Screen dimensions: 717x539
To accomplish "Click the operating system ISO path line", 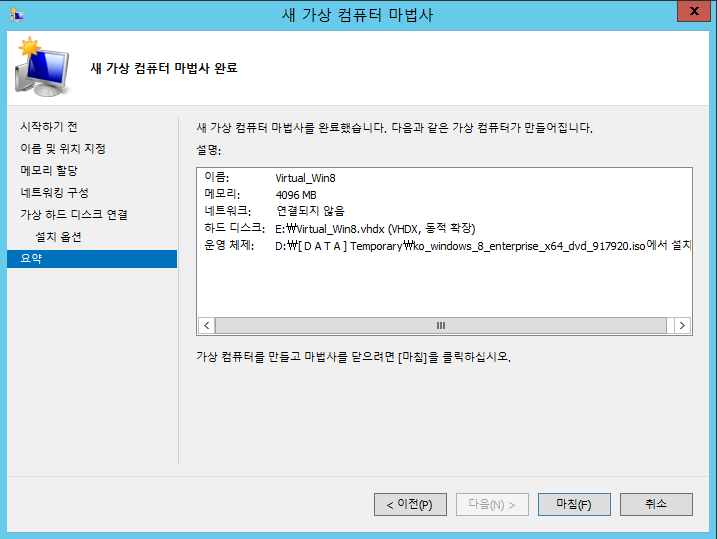I will 483,245.
